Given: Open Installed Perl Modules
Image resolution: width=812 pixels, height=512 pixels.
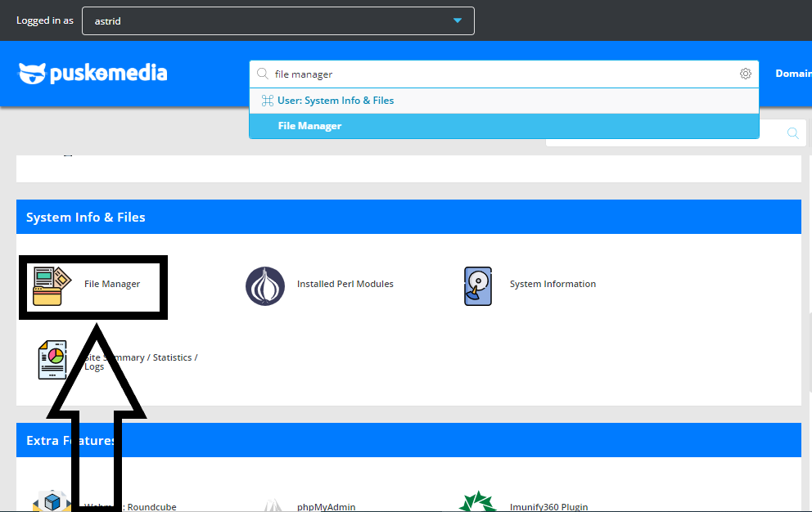Looking at the screenshot, I should click(264, 284).
